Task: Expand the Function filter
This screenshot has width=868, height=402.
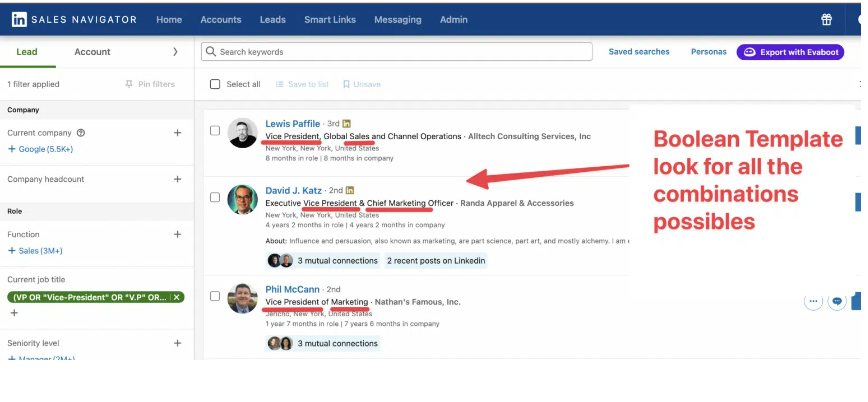Action: (x=178, y=234)
